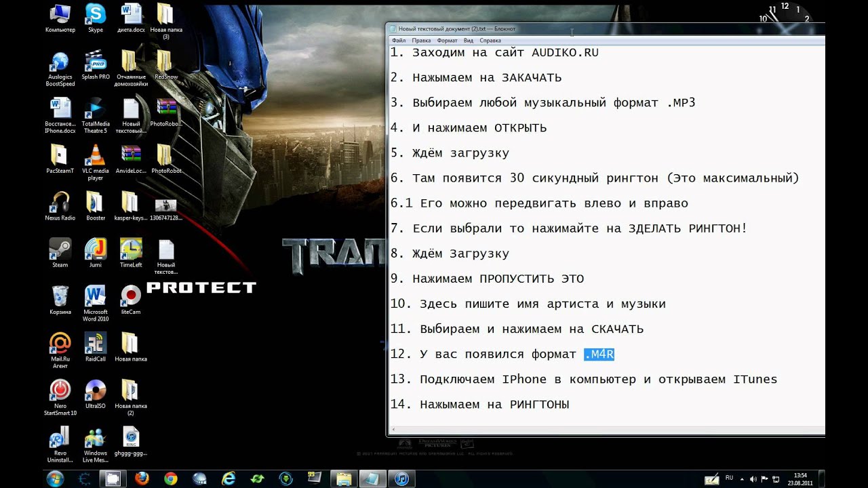The width and height of the screenshot is (868, 488).
Task: Open the Файл menu in Notepad
Action: coord(399,41)
